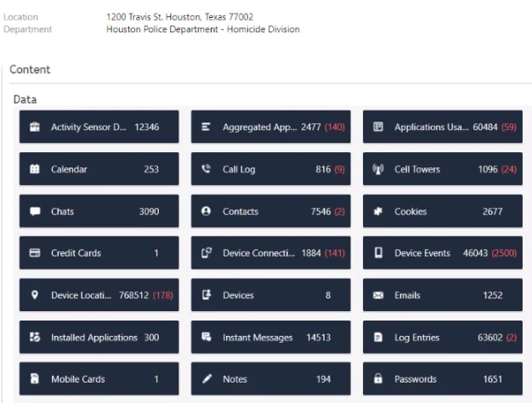The width and height of the screenshot is (532, 403).
Task: Open the Device Events data tile
Action: (x=442, y=253)
